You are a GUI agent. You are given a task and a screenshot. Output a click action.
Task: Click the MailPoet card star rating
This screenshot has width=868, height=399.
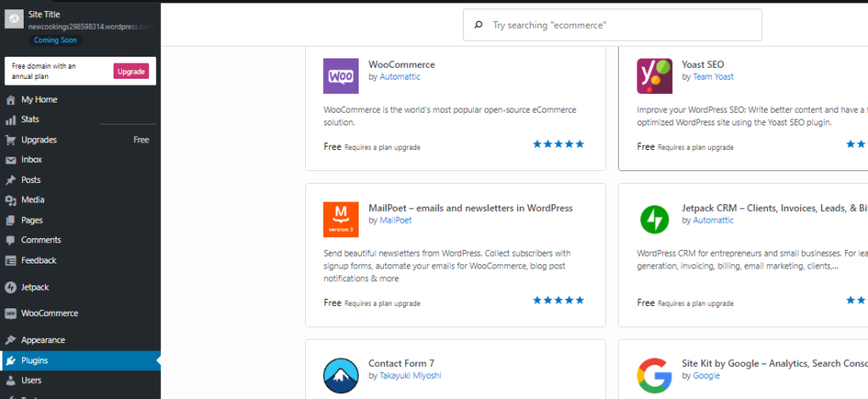pos(559,301)
